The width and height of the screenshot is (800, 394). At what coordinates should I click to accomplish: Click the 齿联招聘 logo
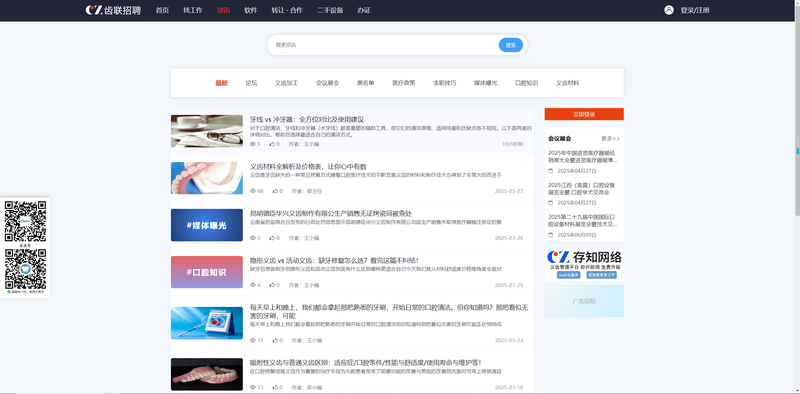pyautogui.click(x=113, y=10)
